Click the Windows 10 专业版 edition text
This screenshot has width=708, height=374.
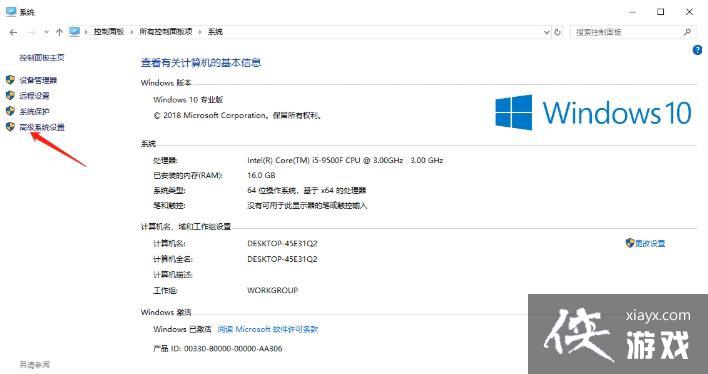188,100
